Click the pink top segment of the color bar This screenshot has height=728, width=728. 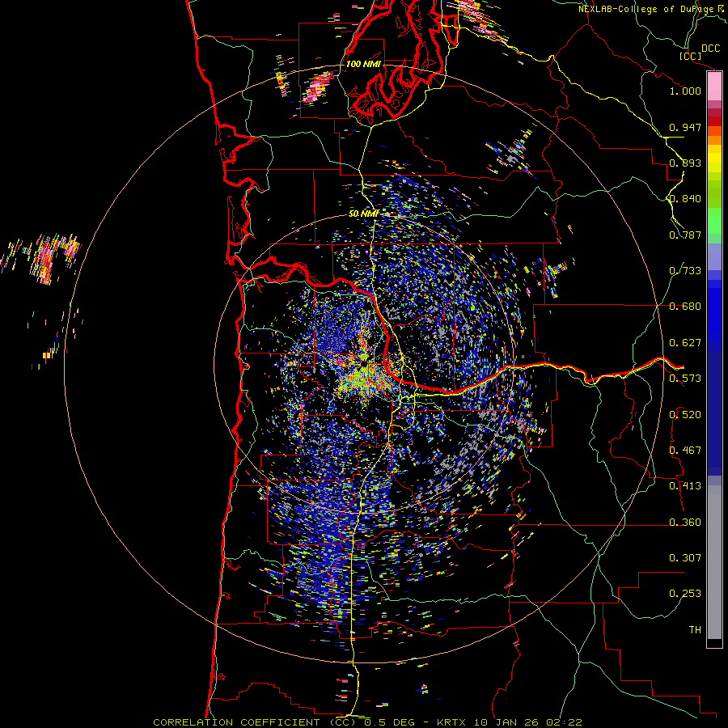coord(714,87)
